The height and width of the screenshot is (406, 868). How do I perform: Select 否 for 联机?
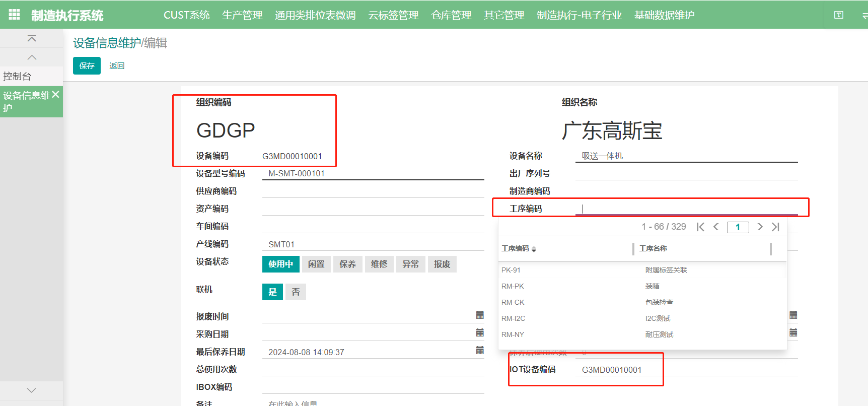tap(296, 292)
